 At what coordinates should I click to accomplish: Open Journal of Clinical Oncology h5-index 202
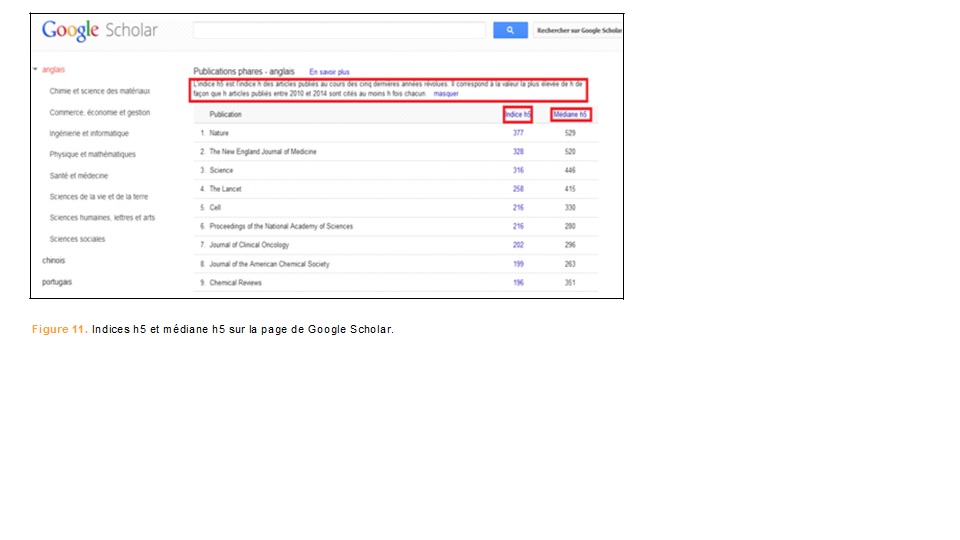coord(518,245)
